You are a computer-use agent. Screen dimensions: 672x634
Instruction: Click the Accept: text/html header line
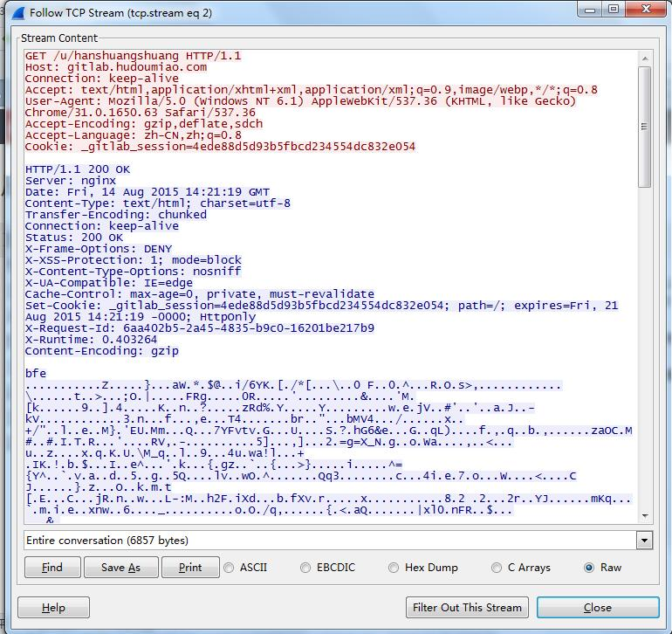pos(312,90)
